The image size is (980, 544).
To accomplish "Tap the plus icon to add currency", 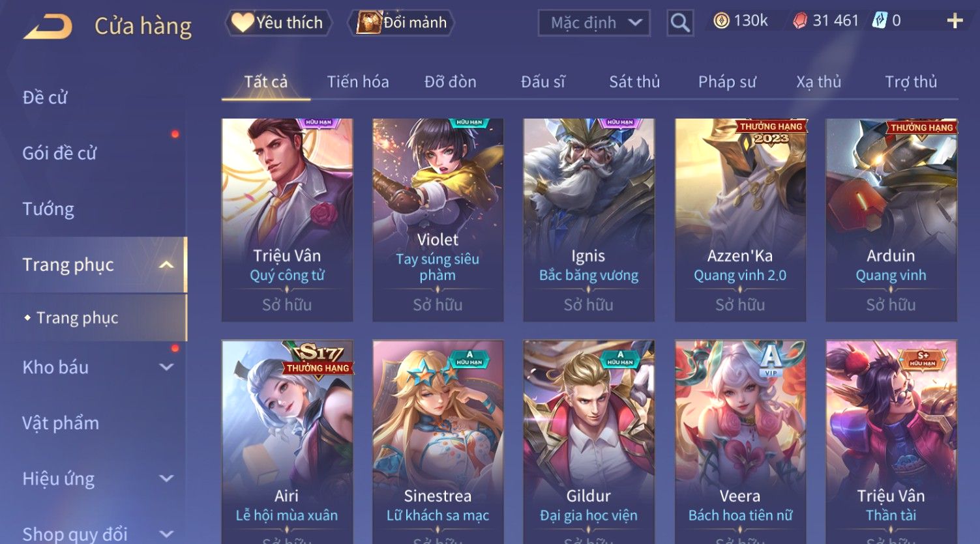I will (x=955, y=21).
